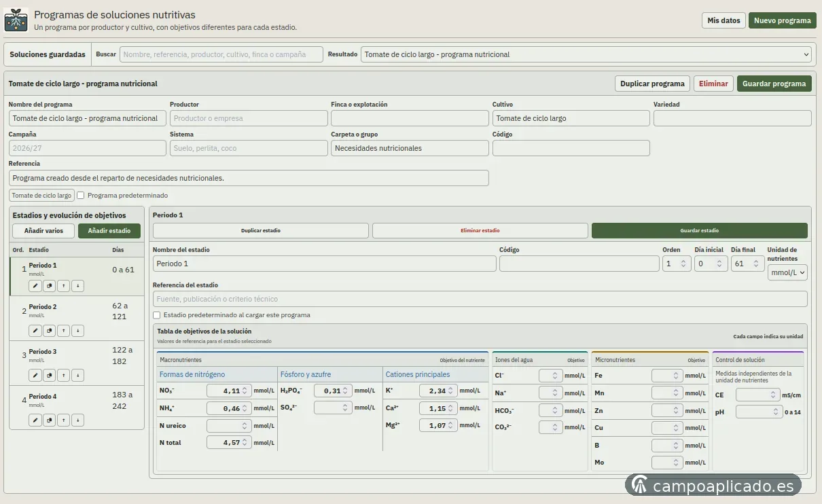Click Añadir varios

point(43,231)
